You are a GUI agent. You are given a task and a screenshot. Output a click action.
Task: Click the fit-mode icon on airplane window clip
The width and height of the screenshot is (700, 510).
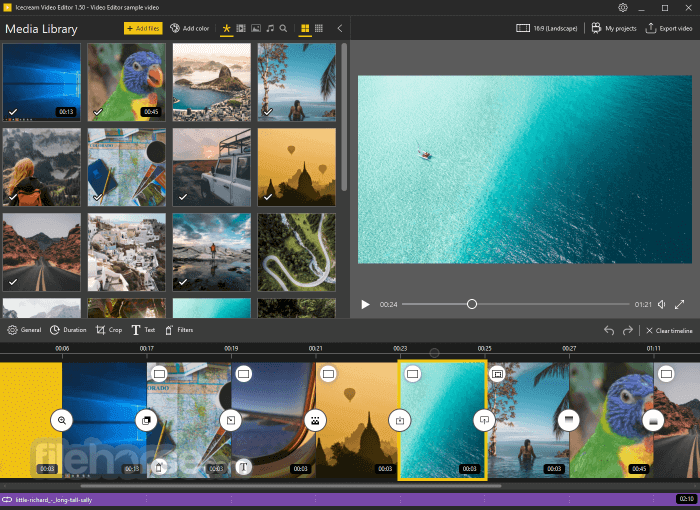coord(244,374)
